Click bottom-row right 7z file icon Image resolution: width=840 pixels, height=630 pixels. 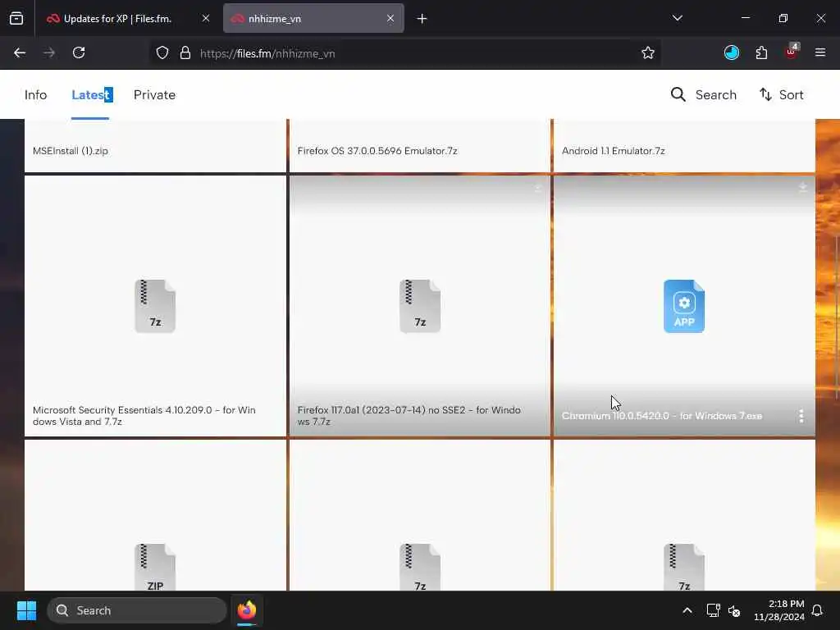pos(684,568)
